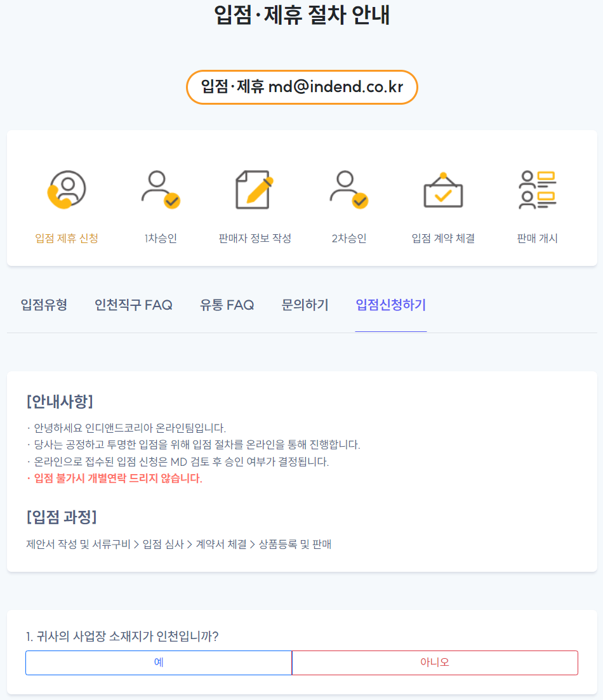
Task: Open the 유통 FAQ tab
Action: pyautogui.click(x=227, y=305)
